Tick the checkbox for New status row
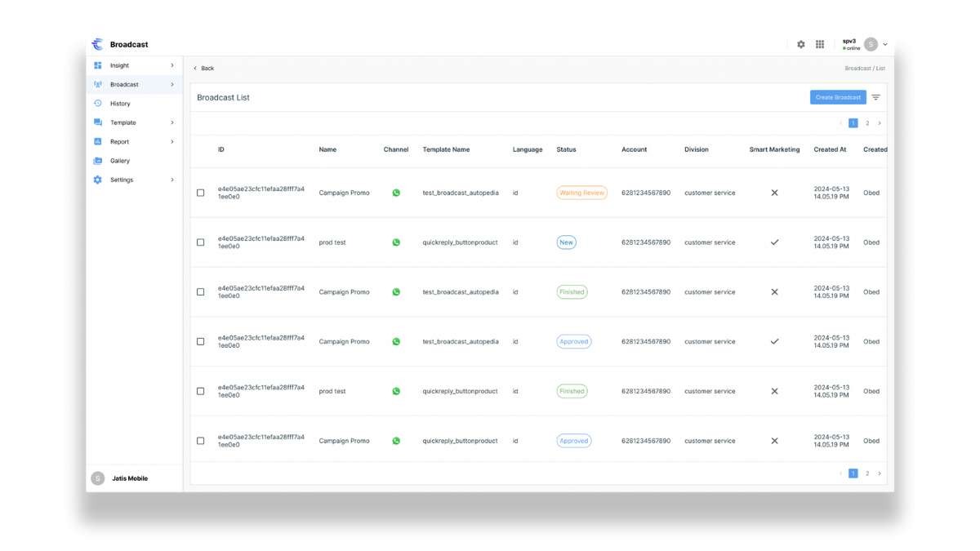Image resolution: width=980 pixels, height=551 pixels. (201, 242)
